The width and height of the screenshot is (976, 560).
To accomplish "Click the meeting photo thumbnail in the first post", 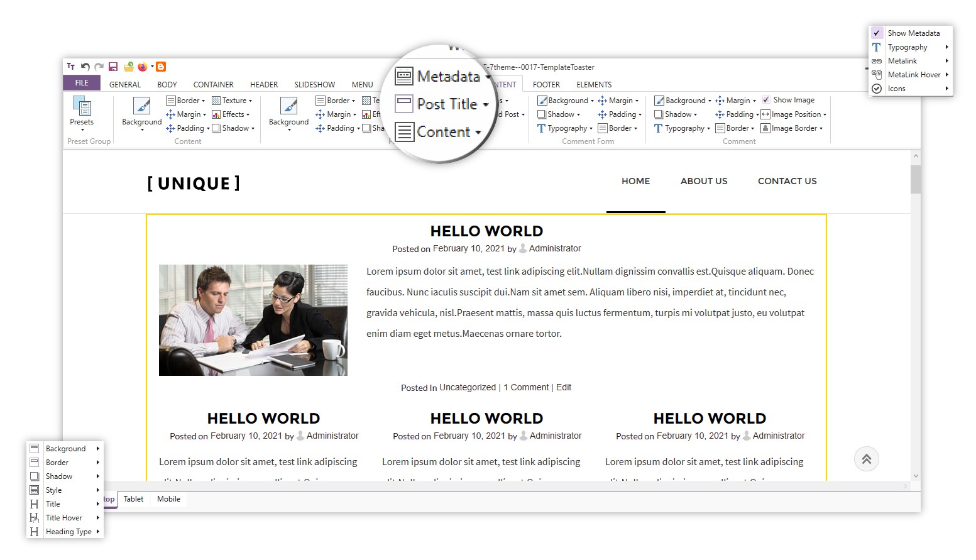I will (253, 320).
